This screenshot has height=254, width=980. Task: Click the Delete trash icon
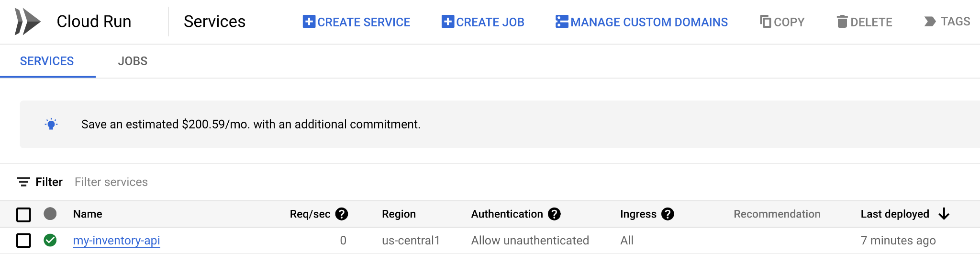(x=842, y=22)
